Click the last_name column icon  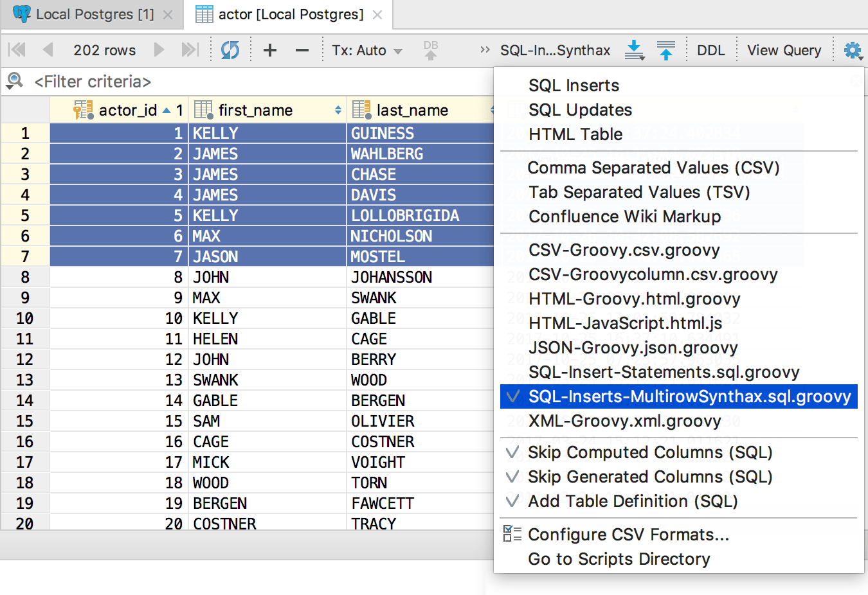[x=362, y=110]
